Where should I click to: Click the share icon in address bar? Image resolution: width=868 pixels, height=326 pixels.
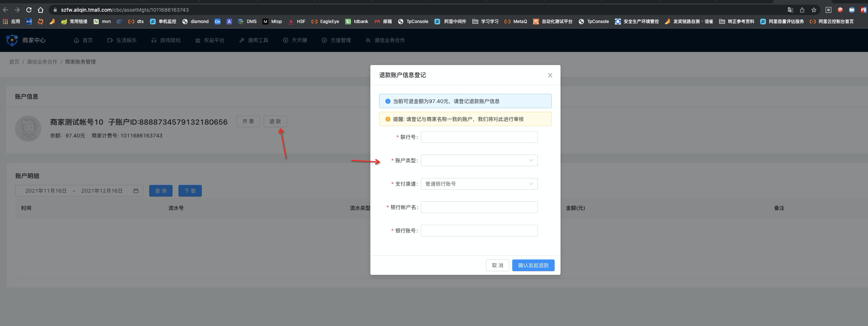(x=802, y=10)
